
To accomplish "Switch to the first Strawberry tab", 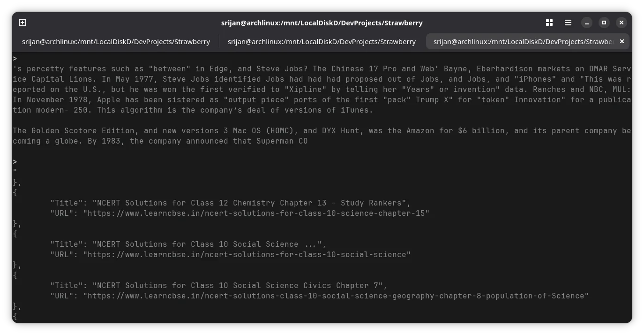I will pyautogui.click(x=116, y=42).
